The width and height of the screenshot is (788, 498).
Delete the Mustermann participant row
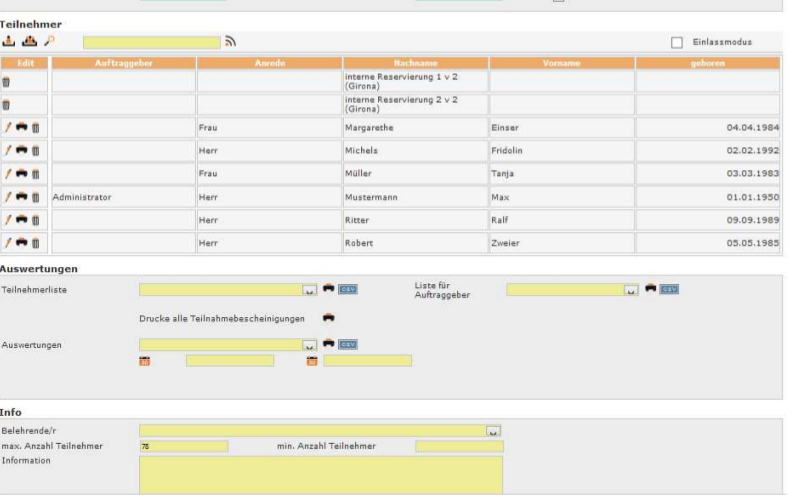pyautogui.click(x=35, y=198)
